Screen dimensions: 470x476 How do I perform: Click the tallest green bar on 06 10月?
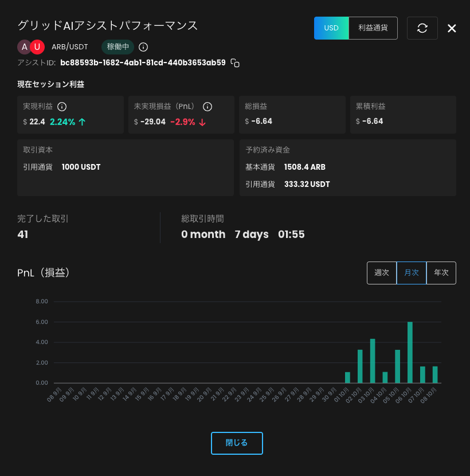[410, 353]
